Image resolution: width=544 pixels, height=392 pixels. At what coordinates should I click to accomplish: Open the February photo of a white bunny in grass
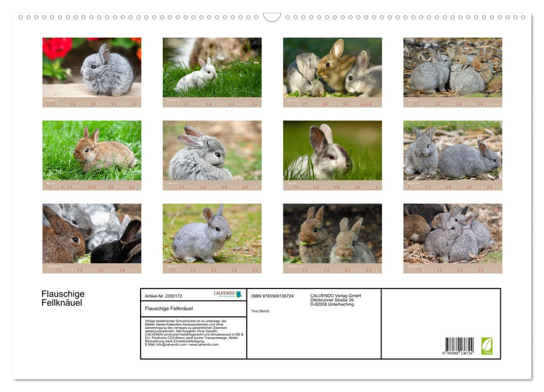[x=212, y=68]
